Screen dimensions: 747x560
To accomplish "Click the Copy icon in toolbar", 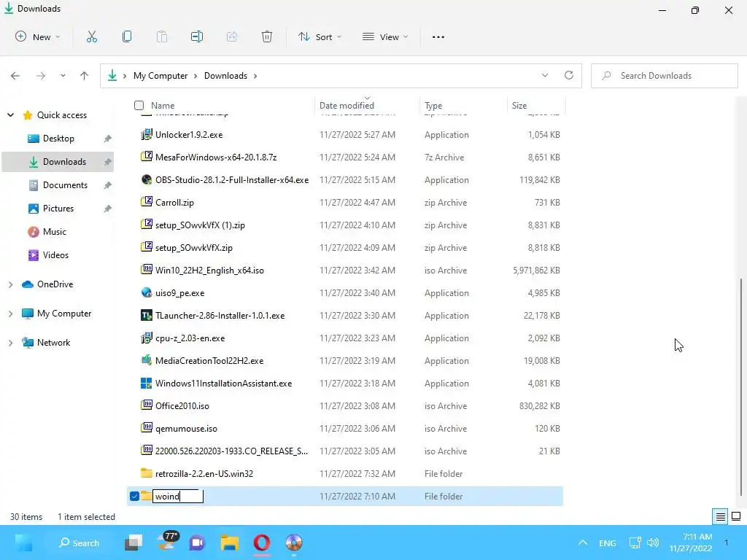I will click(127, 36).
